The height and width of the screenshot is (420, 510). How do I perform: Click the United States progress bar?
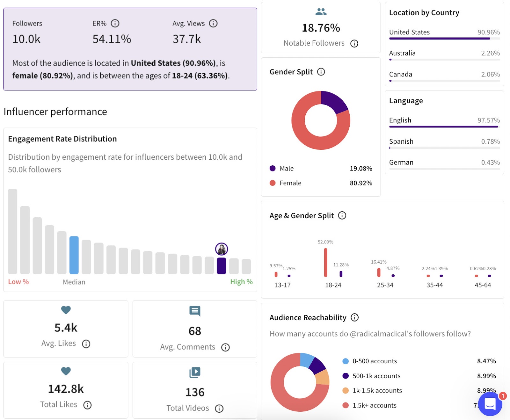click(439, 38)
